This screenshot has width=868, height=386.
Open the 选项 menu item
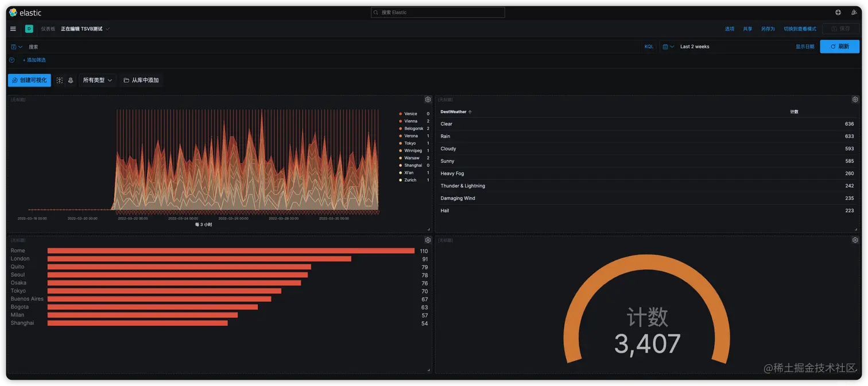point(730,29)
